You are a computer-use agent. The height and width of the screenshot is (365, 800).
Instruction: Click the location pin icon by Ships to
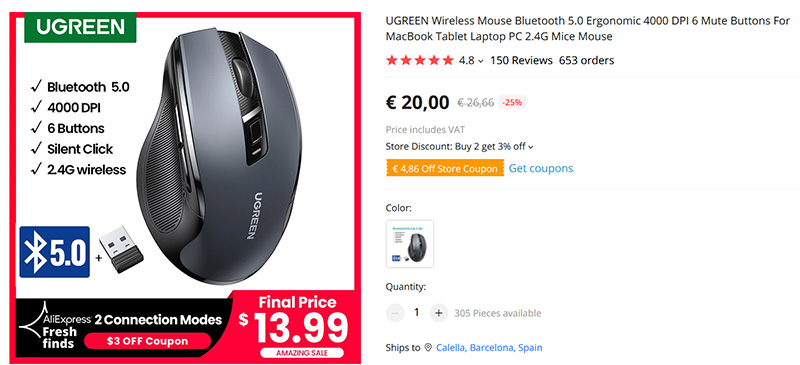tap(429, 348)
